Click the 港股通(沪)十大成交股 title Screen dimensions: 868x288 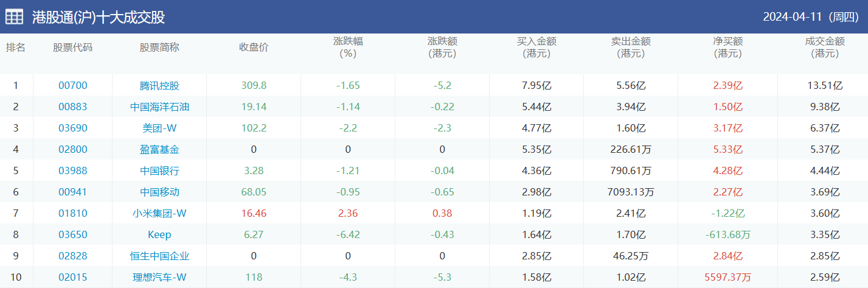coord(98,17)
